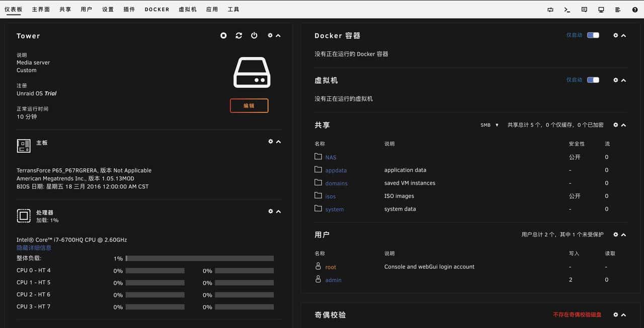Image resolution: width=644 pixels, height=328 pixels.
Task: Enable 仅启动 toggle for 虚拟机
Action: (593, 80)
